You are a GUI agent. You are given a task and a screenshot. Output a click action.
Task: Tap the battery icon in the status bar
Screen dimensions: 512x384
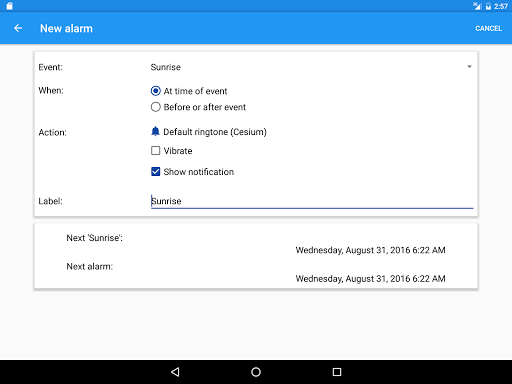(x=488, y=6)
